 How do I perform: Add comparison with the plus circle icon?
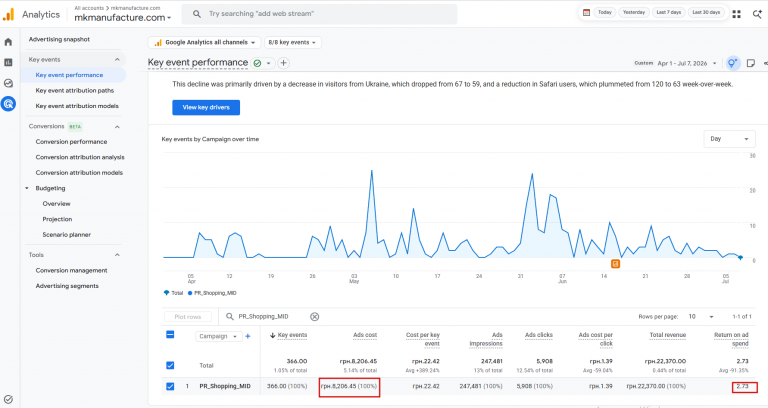pyautogui.click(x=283, y=63)
